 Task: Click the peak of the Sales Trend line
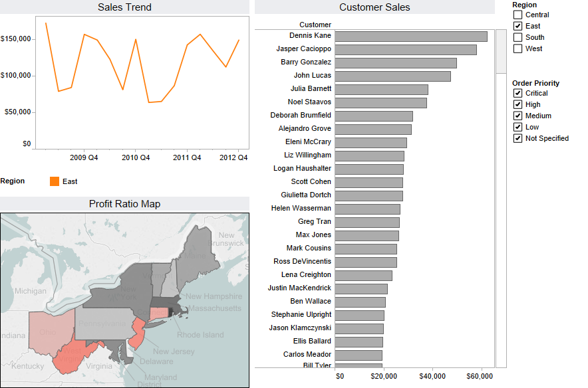pyautogui.click(x=45, y=23)
